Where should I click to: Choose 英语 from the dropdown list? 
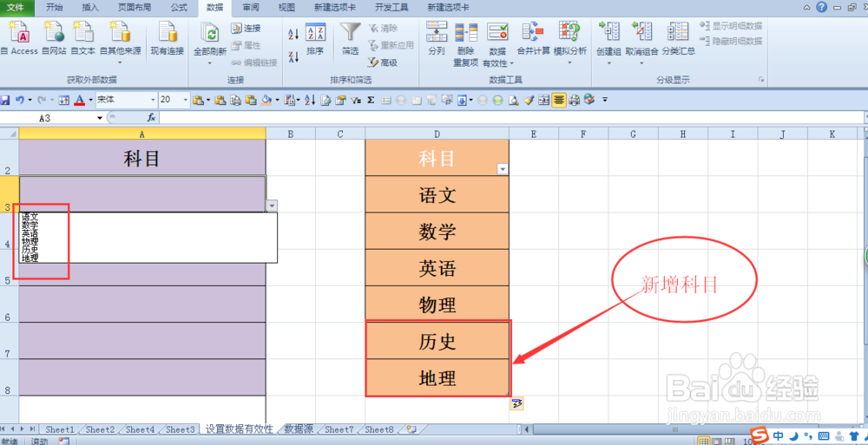tap(30, 233)
